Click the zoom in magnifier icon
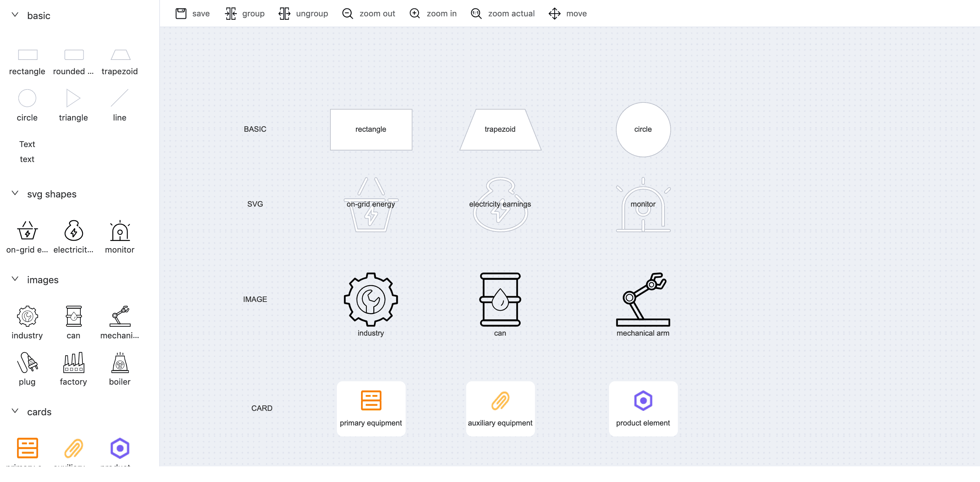This screenshot has width=980, height=482. [x=414, y=14]
